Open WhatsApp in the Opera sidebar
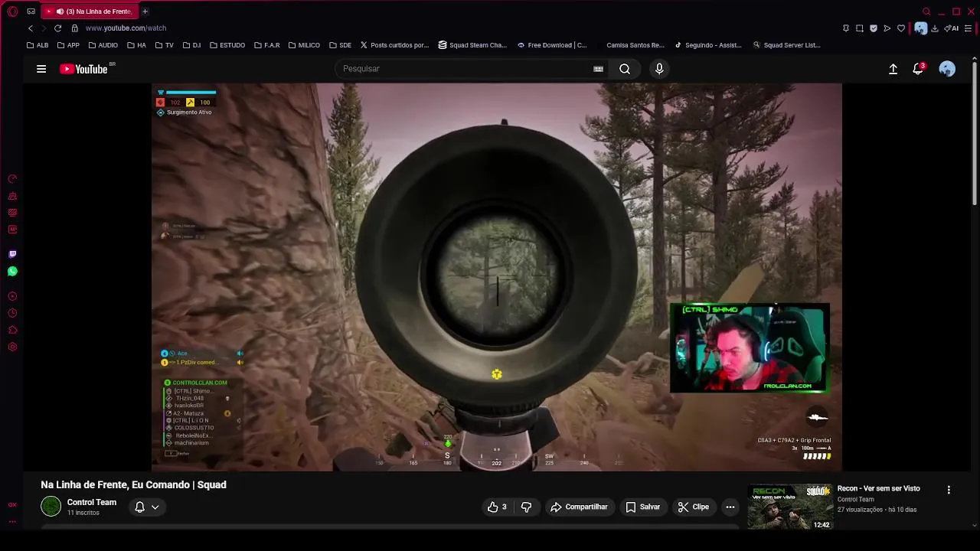Viewport: 980px width, 551px height. coord(12,272)
